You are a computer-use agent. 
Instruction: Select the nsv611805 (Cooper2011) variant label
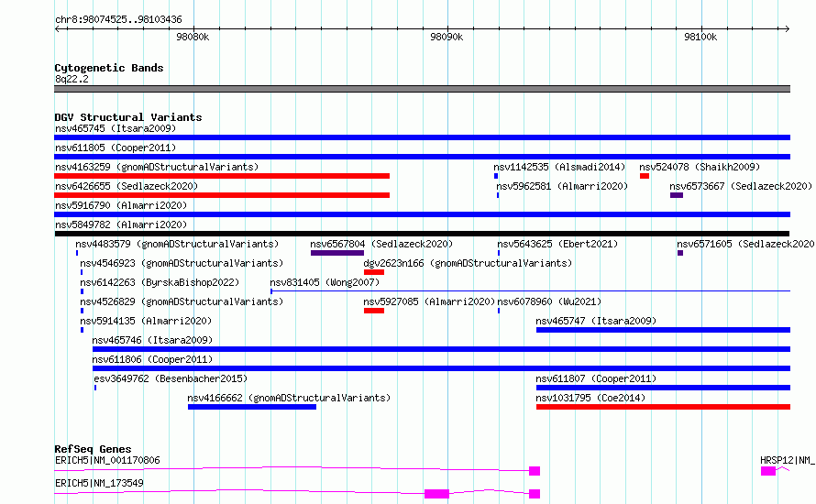coord(116,148)
